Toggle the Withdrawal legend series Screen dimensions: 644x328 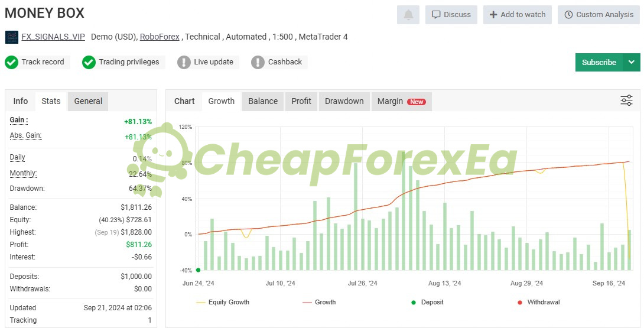click(538, 302)
